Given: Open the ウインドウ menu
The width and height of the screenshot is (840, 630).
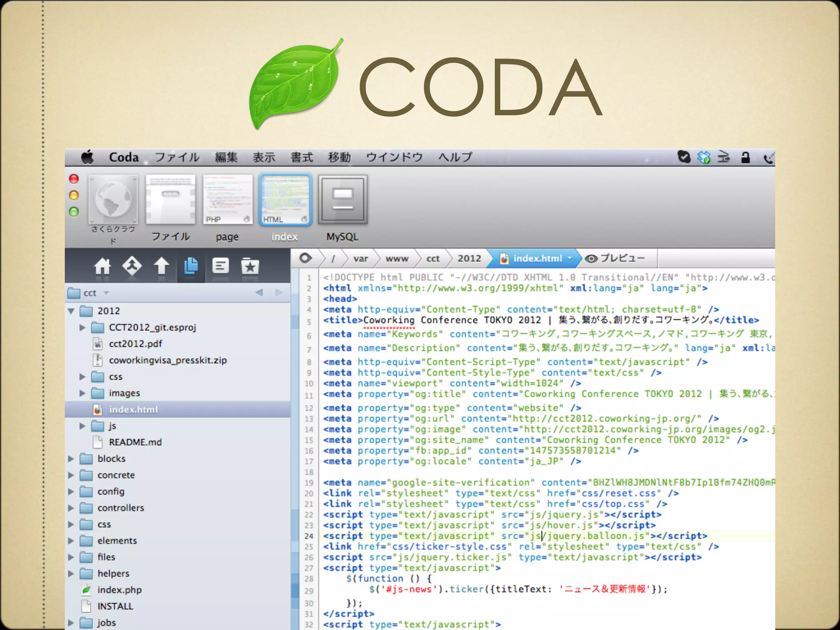Looking at the screenshot, I should coord(394,157).
